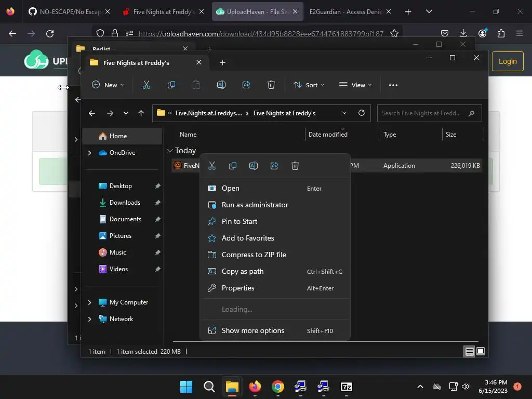The width and height of the screenshot is (532, 399).
Task: Choose Pin to Start
Action: click(x=275, y=221)
